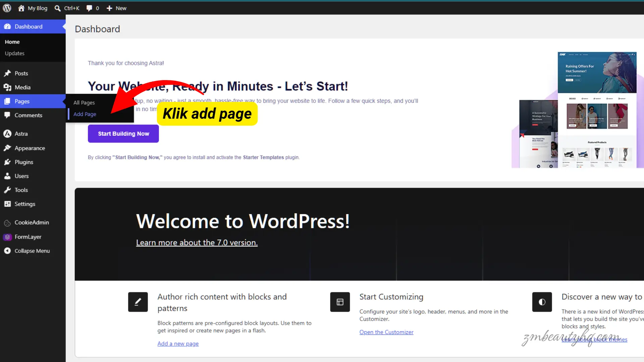The width and height of the screenshot is (644, 362).
Task: Click the New label in admin bar
Action: pos(121,8)
